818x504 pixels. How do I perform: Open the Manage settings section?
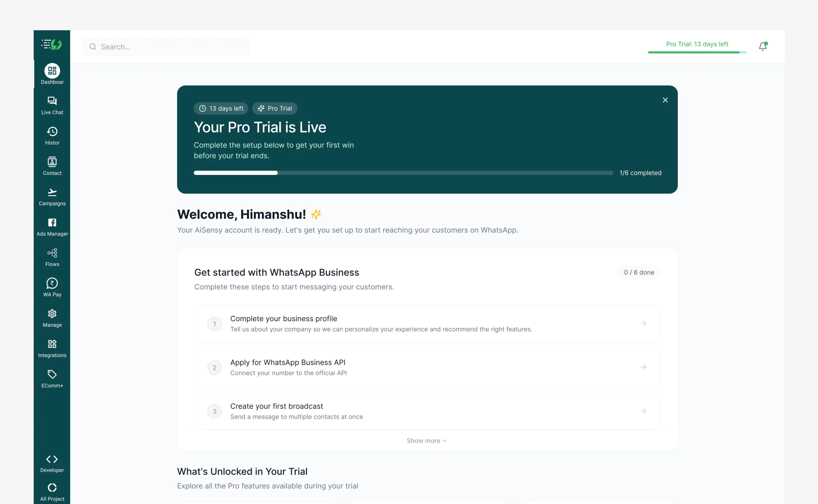click(x=52, y=318)
